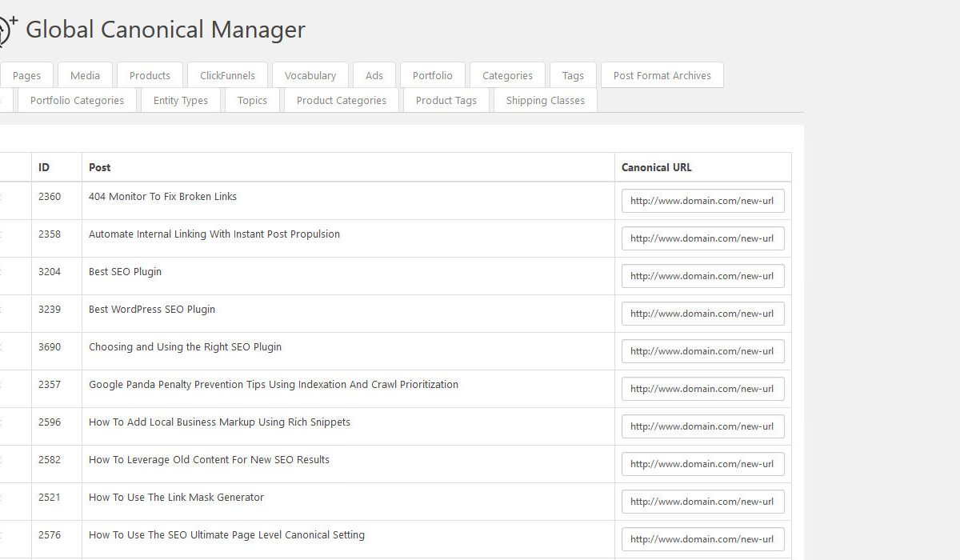Click Canonical URL field for post ID 3690
This screenshot has width=960, height=560.
[x=702, y=351]
